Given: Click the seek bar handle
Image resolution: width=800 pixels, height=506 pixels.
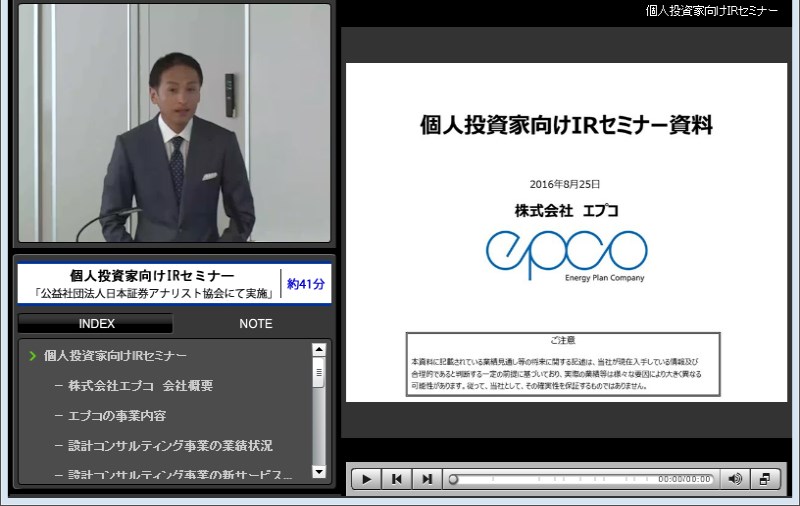Looking at the screenshot, I should (453, 479).
